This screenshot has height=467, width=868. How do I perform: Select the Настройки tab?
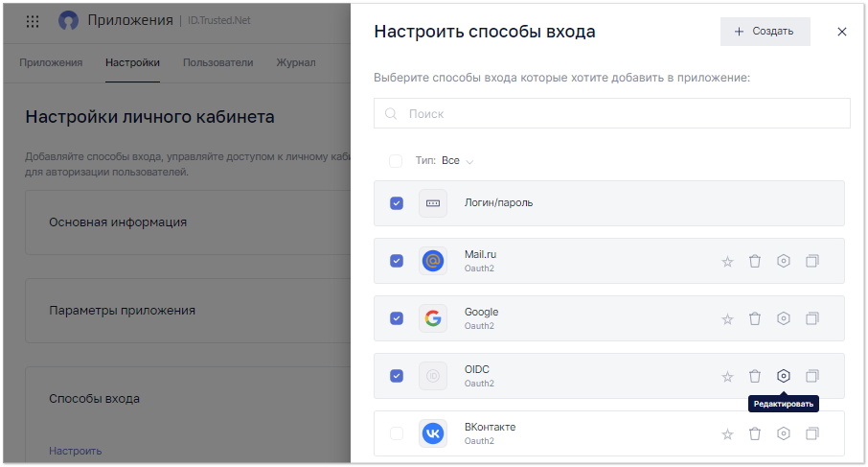132,62
